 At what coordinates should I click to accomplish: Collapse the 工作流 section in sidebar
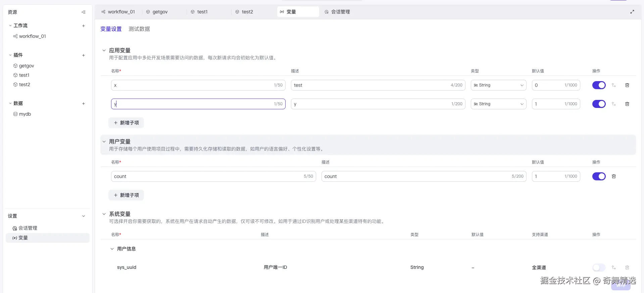(x=10, y=25)
